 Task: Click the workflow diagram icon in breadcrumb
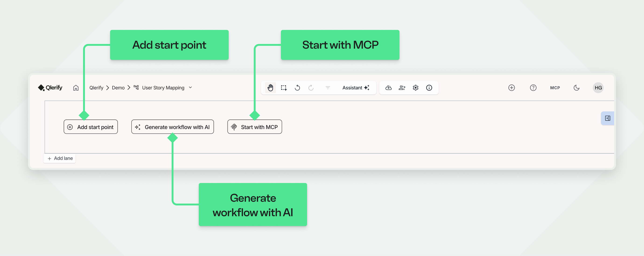(136, 87)
